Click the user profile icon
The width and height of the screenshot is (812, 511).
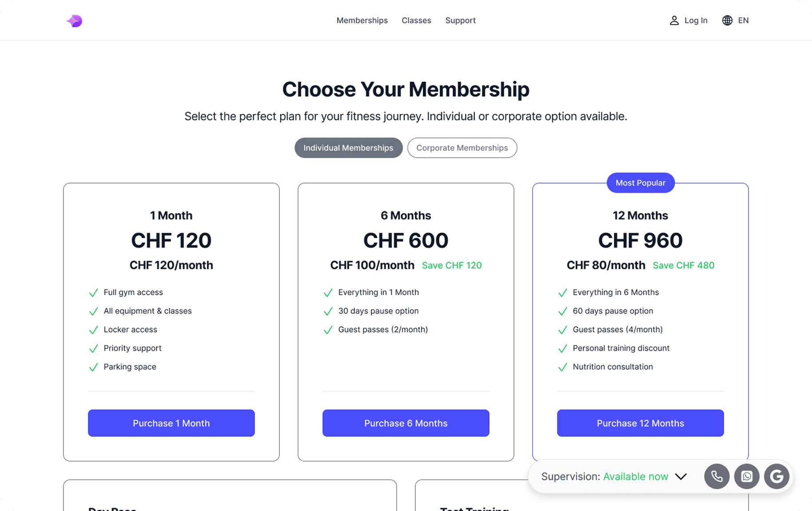pos(674,20)
